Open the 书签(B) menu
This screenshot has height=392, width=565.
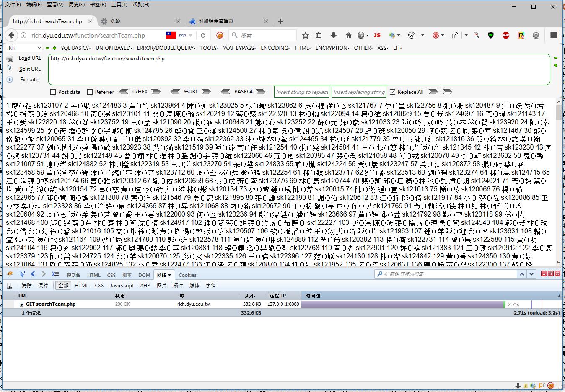click(x=98, y=5)
